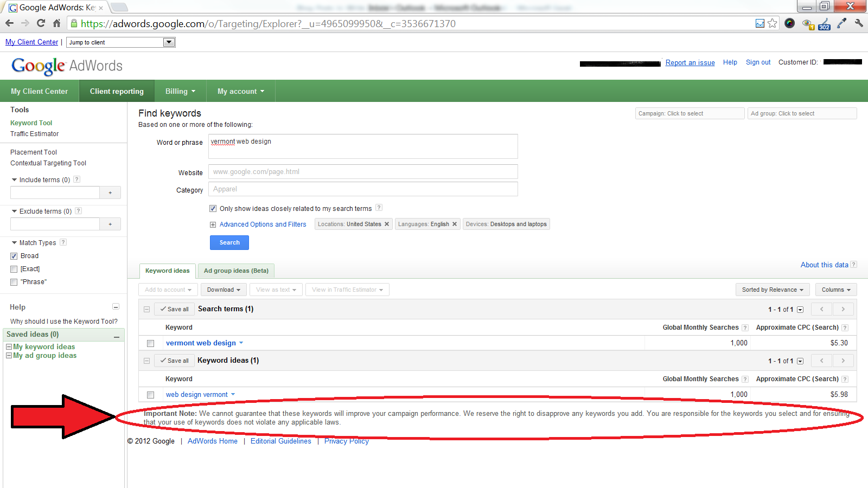Viewport: 868px width, 488px height.
Task: Open Campaign Click to select box
Action: coord(690,113)
